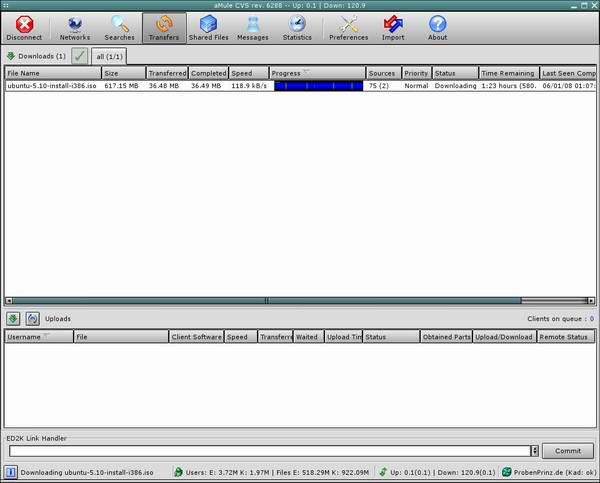Image resolution: width=600 pixels, height=483 pixels.
Task: Sort uploads by the Username column header
Action: (x=38, y=337)
